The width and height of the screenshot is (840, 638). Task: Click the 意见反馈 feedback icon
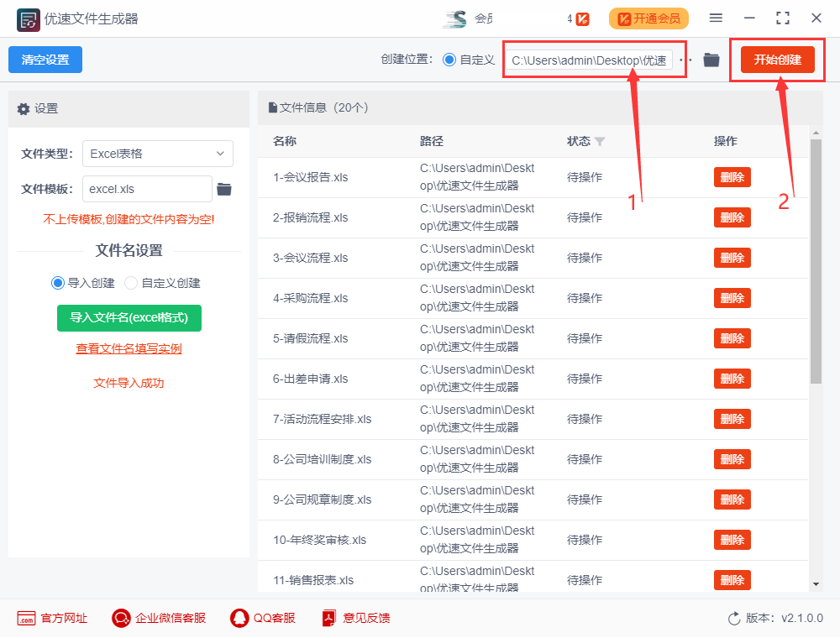pyautogui.click(x=328, y=618)
